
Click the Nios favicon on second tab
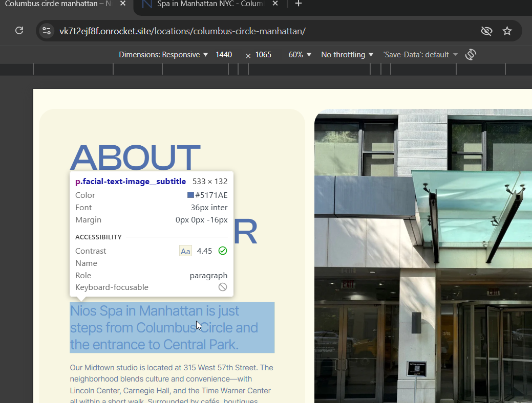pyautogui.click(x=147, y=4)
